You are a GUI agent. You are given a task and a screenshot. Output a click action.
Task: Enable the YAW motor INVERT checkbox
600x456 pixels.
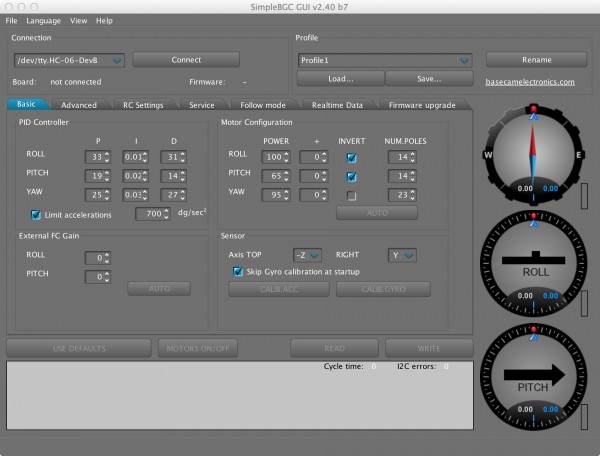click(351, 194)
